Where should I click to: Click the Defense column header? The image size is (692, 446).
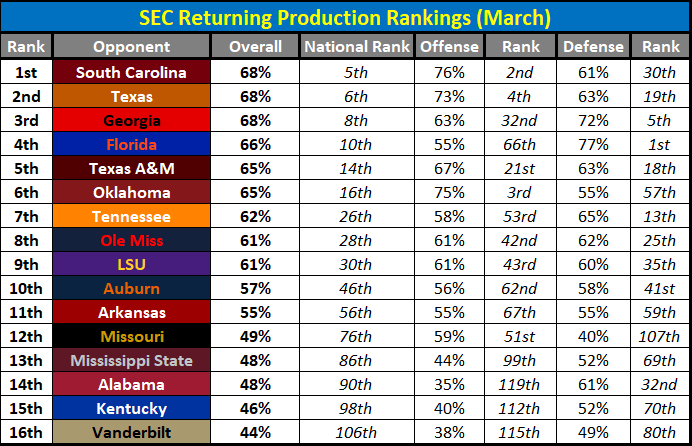click(x=593, y=47)
